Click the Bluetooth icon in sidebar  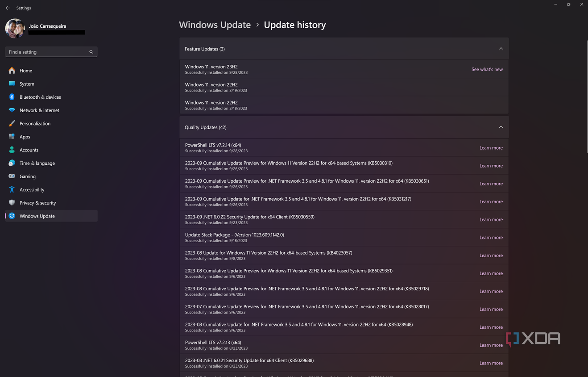click(12, 97)
